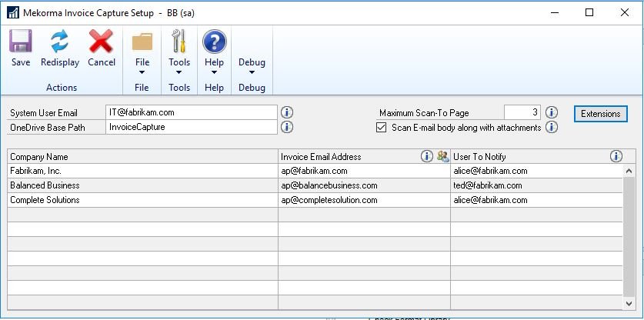Maximize the Mekorma Invoice Capture Setup window
The image size is (644, 320).
click(589, 13)
